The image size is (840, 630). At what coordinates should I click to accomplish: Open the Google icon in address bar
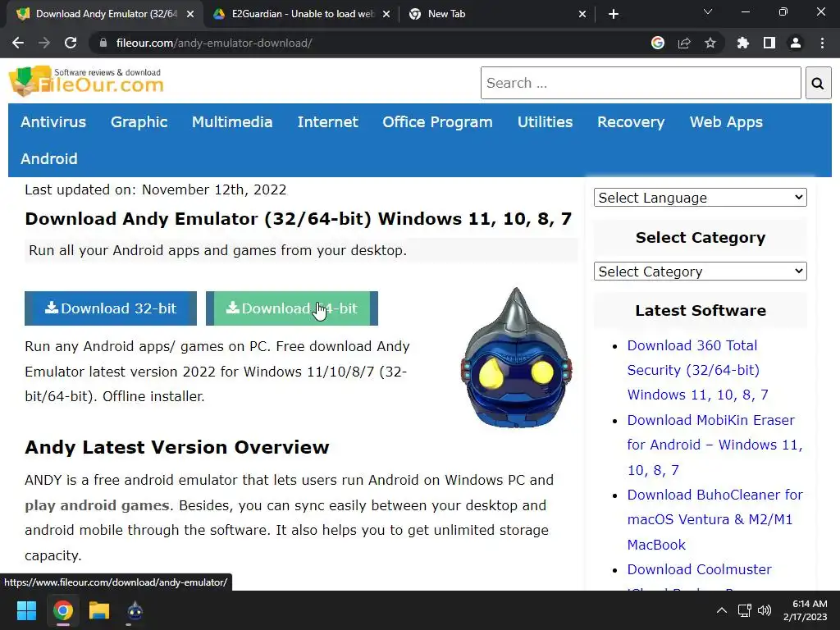pos(658,43)
